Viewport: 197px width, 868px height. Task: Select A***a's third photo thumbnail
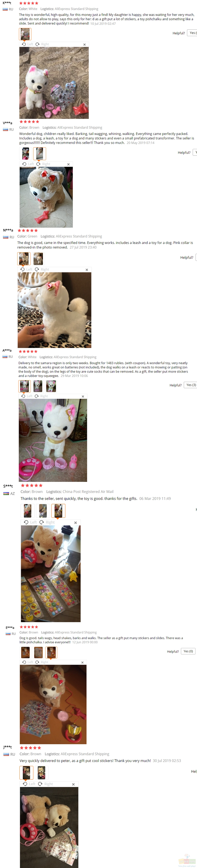point(51,386)
